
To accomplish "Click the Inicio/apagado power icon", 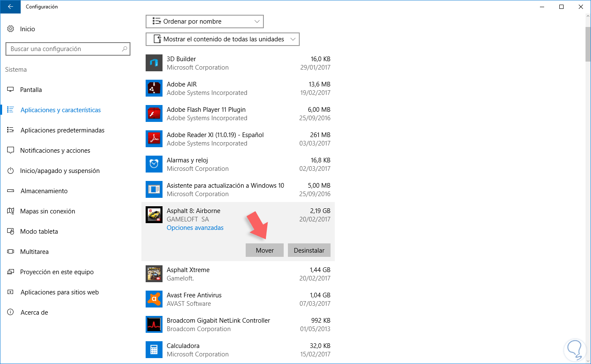I will point(11,171).
